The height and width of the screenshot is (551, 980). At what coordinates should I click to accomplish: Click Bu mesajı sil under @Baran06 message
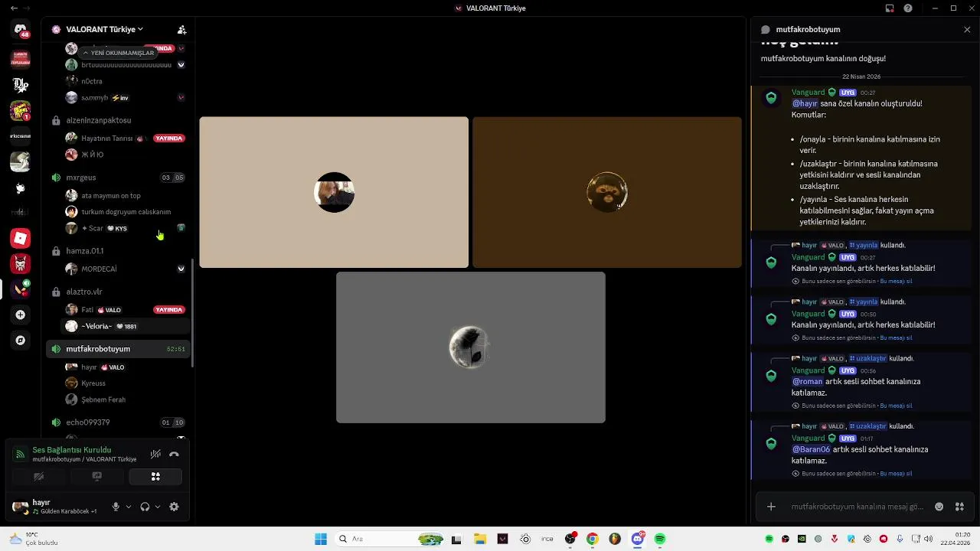point(896,474)
